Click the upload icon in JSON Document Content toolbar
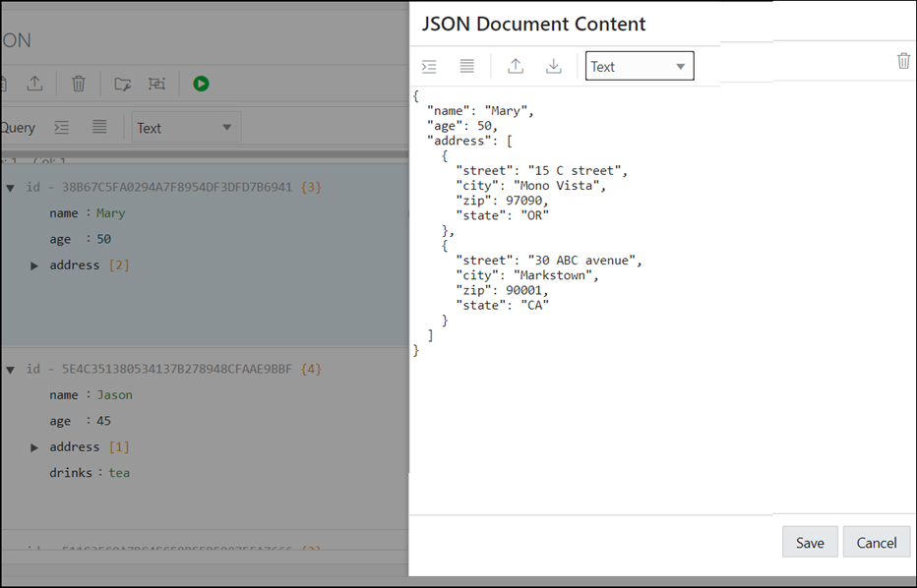The width and height of the screenshot is (917, 588). pyautogui.click(x=516, y=66)
